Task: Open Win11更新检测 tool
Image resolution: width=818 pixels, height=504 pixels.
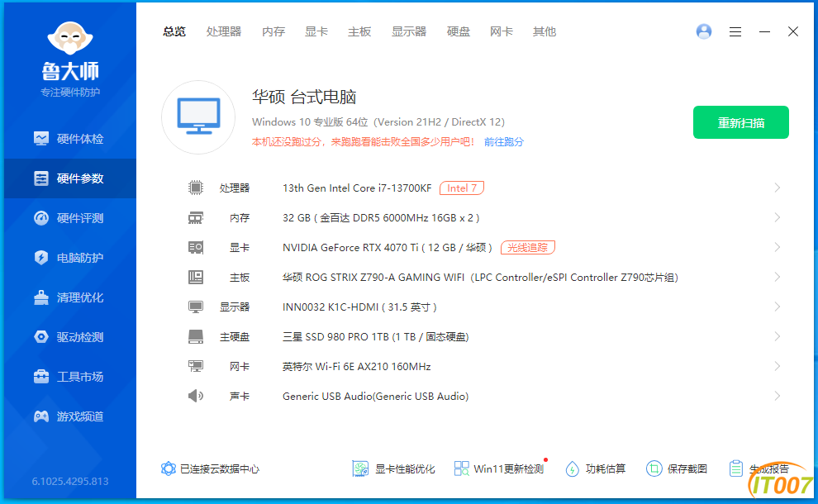Action: pos(499,469)
